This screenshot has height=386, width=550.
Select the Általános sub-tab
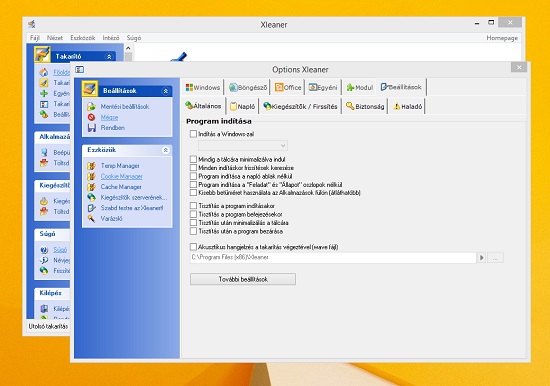point(203,106)
